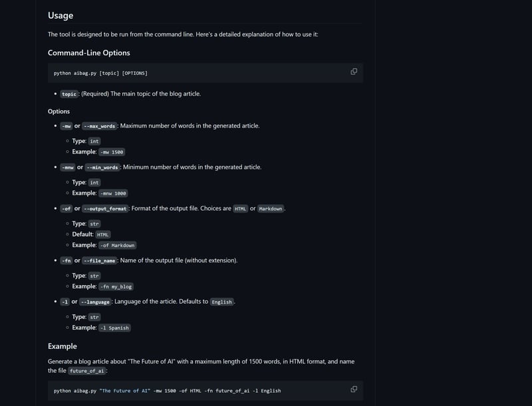Click inside the first 'python aibag.py' code block
Viewport: 532px width, 406px height.
[199, 73]
